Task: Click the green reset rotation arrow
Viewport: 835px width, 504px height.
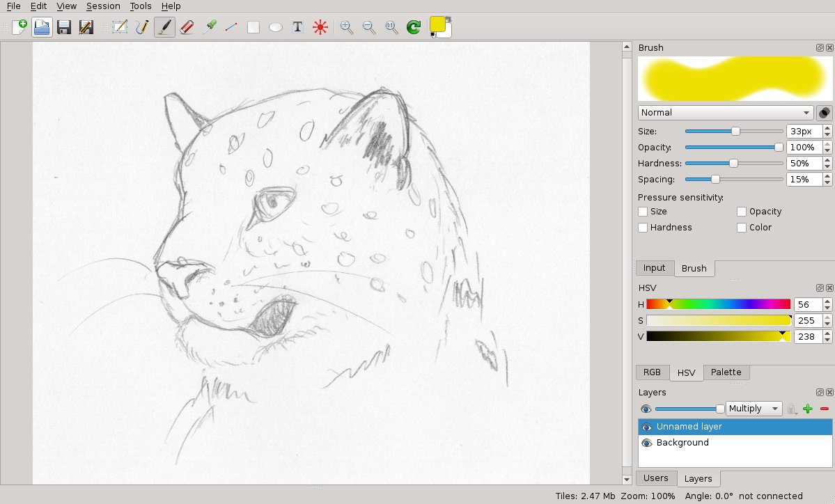Action: [x=414, y=27]
